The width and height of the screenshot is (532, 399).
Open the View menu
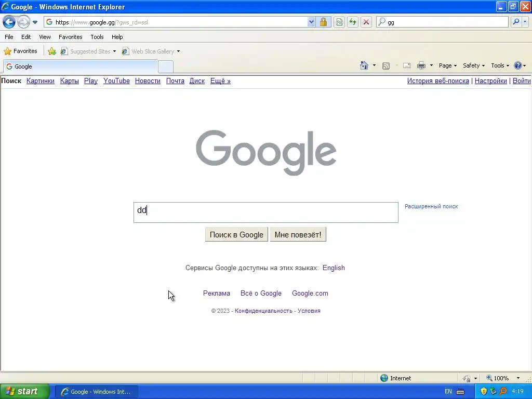[x=45, y=37]
